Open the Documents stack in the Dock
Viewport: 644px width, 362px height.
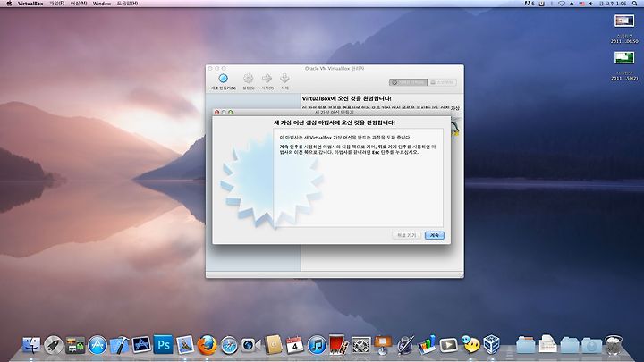[547, 344]
